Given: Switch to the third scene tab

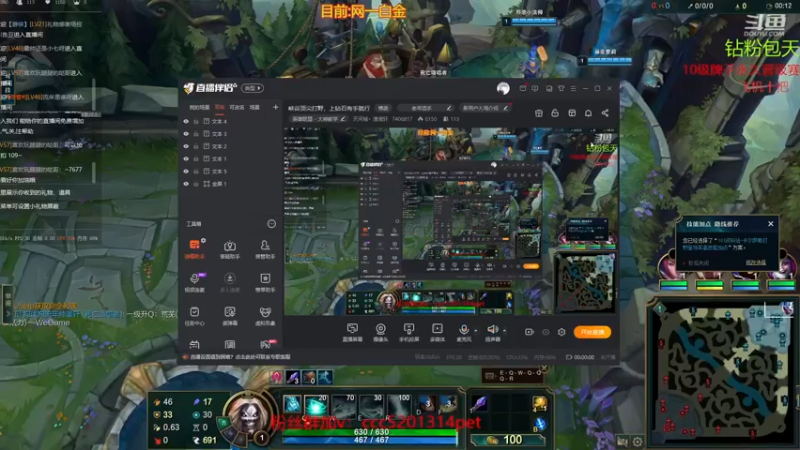Looking at the screenshot, I should coord(237,108).
